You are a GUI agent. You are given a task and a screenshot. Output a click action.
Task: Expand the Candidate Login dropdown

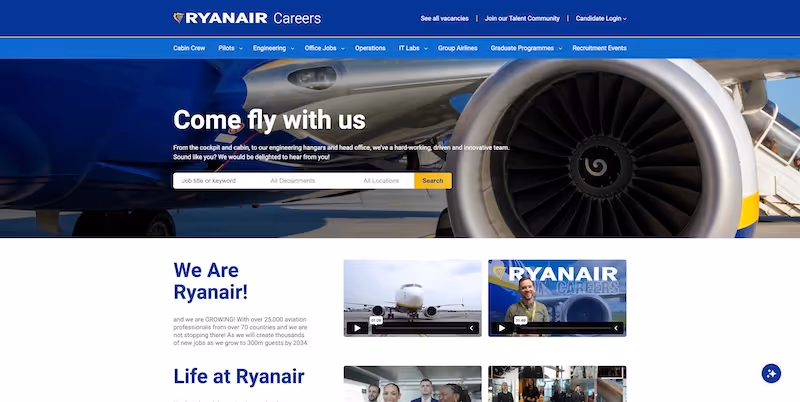coord(601,18)
